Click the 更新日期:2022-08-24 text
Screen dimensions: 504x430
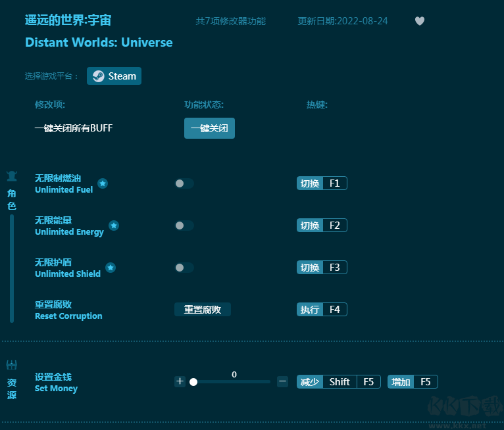click(343, 21)
